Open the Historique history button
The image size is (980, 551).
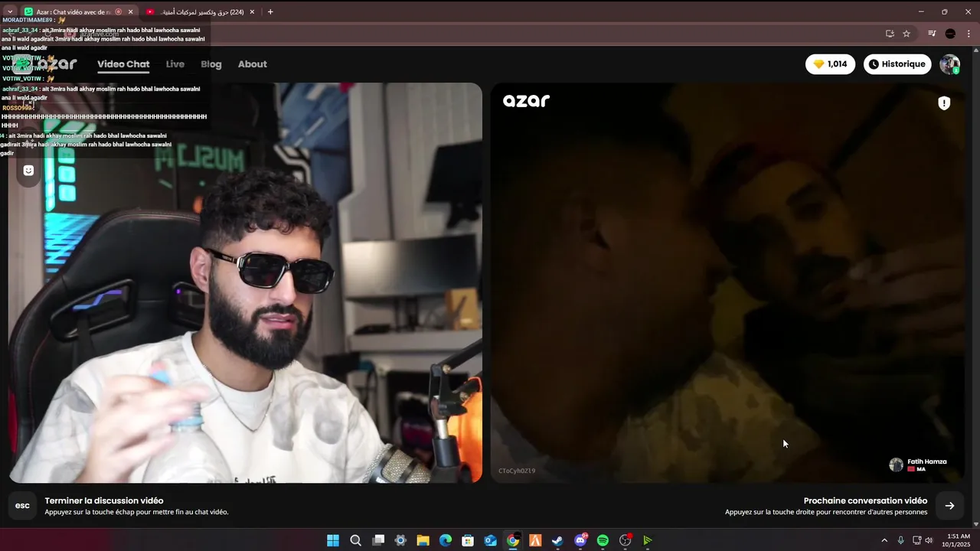897,64
